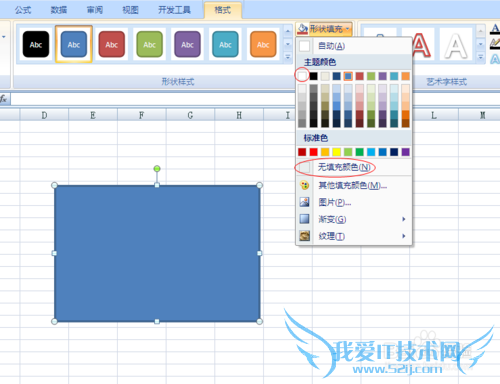Viewport: 500px width, 384px height.
Task: Show previous row of WordArt styles
Action: [480, 31]
